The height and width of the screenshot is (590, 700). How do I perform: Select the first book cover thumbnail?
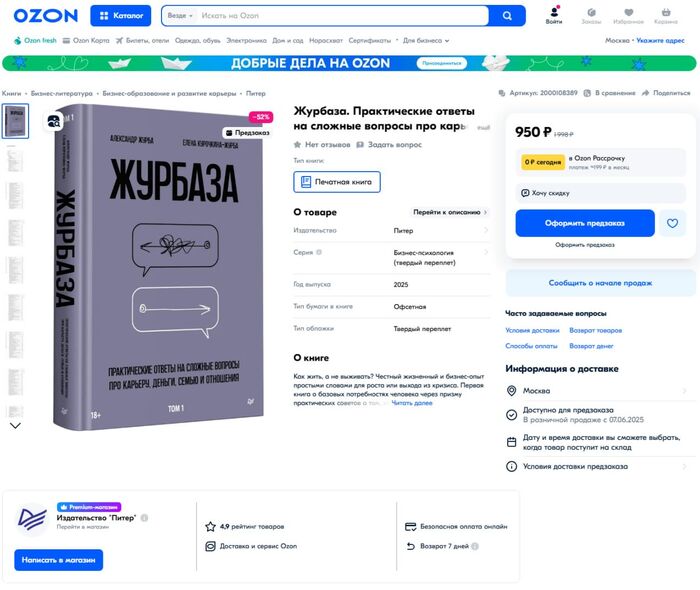(x=16, y=121)
